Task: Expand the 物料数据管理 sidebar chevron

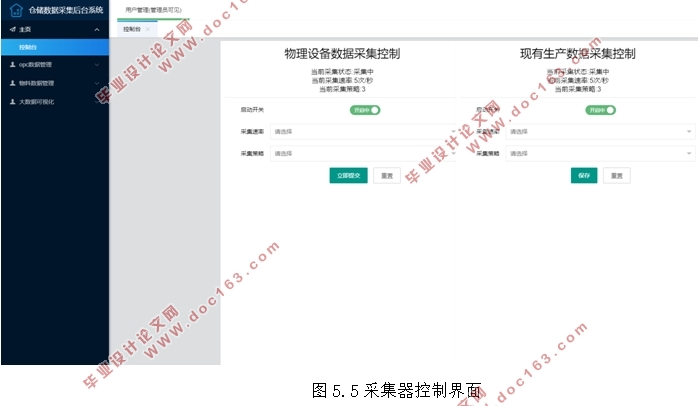Action: (97, 83)
